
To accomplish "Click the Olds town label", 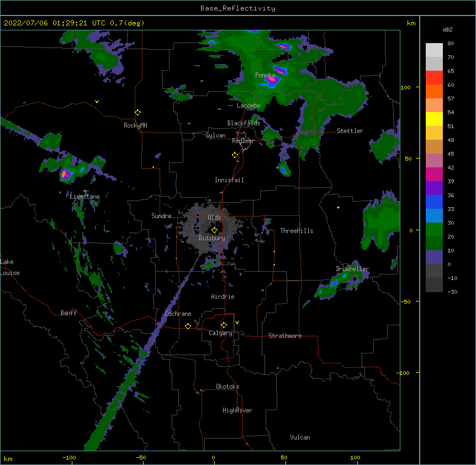I will (214, 218).
